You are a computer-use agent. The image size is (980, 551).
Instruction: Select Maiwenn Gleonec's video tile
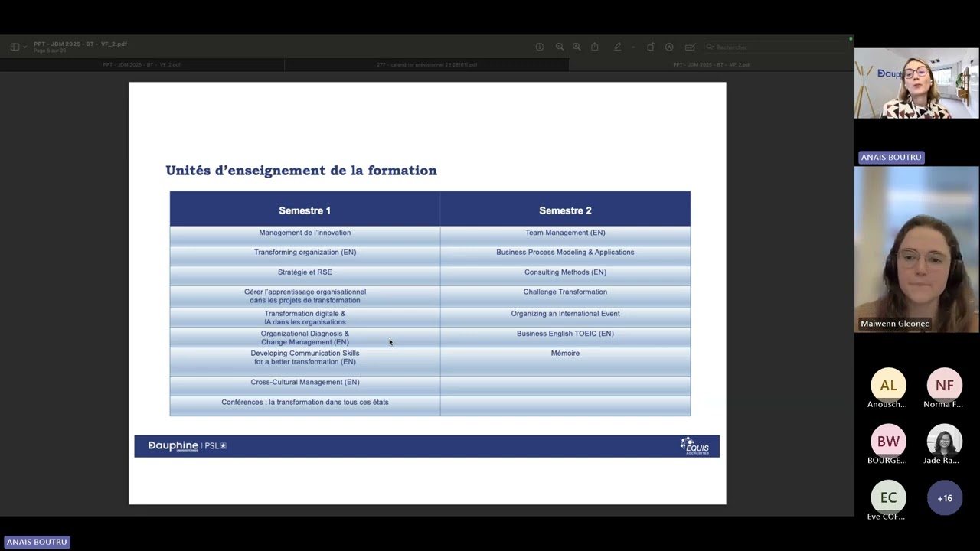tap(916, 249)
